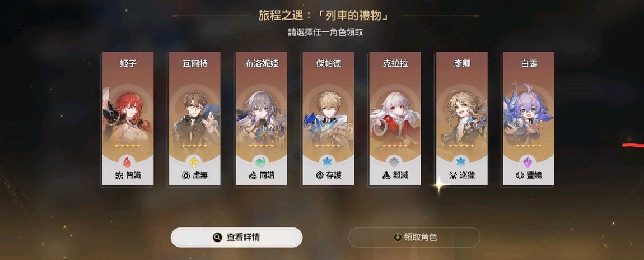This screenshot has height=260, width=644.
Task: Click the ice element icon on 傑帕德's card
Action: [328, 161]
